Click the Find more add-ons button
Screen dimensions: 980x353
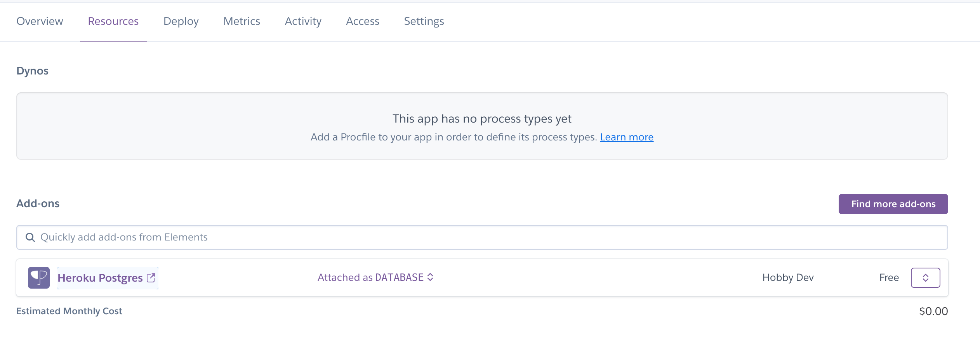tap(893, 204)
